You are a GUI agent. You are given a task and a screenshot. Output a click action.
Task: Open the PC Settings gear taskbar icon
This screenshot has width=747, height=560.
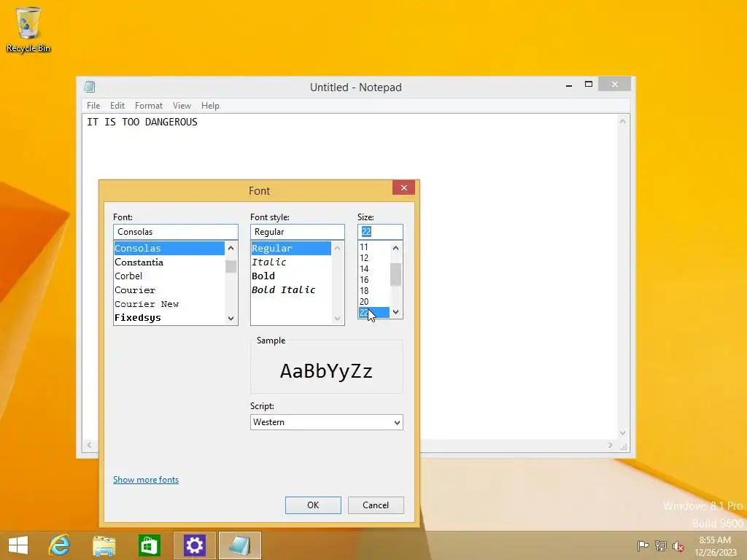194,545
